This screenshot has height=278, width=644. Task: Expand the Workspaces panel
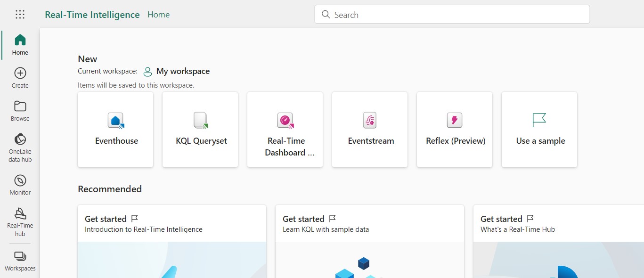pos(20,261)
